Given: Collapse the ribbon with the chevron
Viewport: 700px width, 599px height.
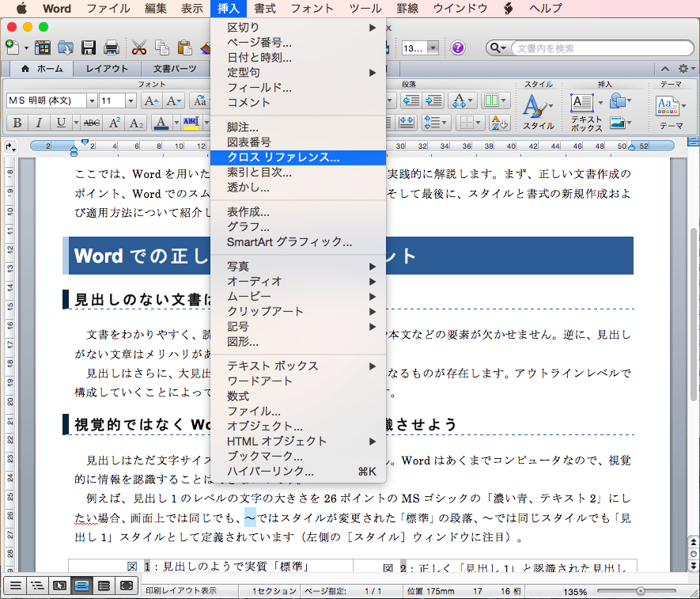Looking at the screenshot, I should point(665,69).
